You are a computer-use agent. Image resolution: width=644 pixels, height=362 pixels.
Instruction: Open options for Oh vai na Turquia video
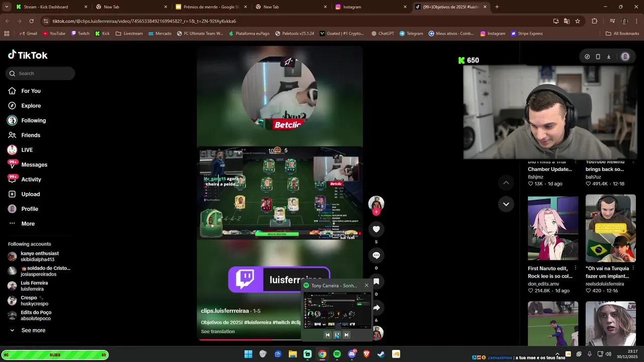pos(633,268)
